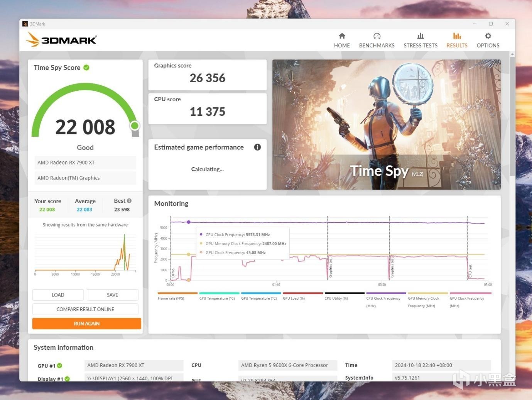Click the AMD Ryzen 5 9600X CPU field
Screen dimensions: 532x400
point(288,365)
